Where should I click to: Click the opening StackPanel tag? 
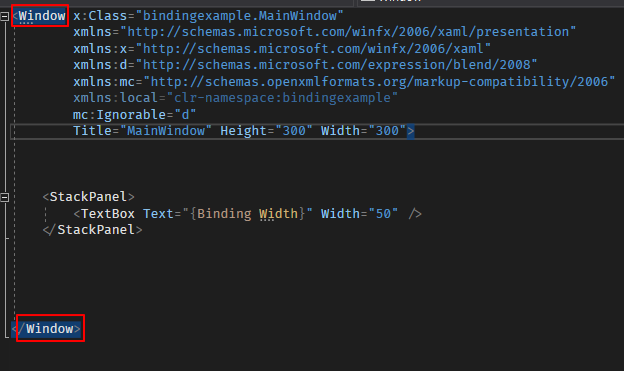(88, 197)
